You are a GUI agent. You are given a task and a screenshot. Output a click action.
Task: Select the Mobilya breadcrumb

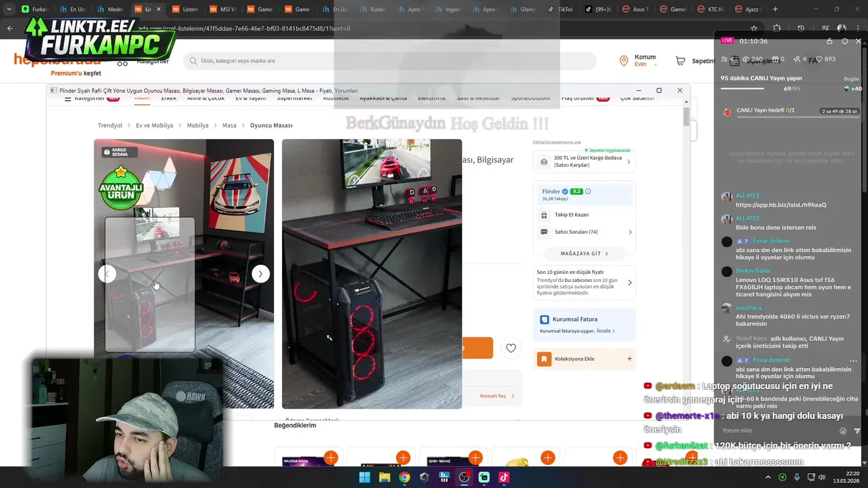198,125
